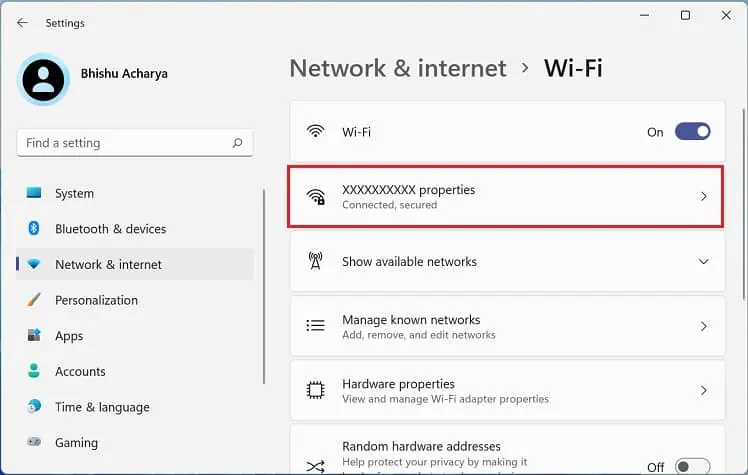Screen dimensions: 748x475
Task: Click the Accounts person icon
Action: [x=34, y=371]
